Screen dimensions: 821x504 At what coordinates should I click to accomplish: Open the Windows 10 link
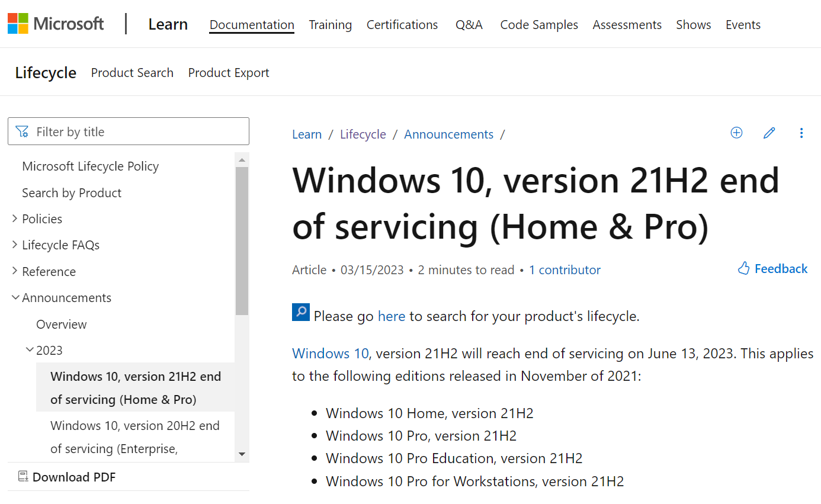coord(330,353)
